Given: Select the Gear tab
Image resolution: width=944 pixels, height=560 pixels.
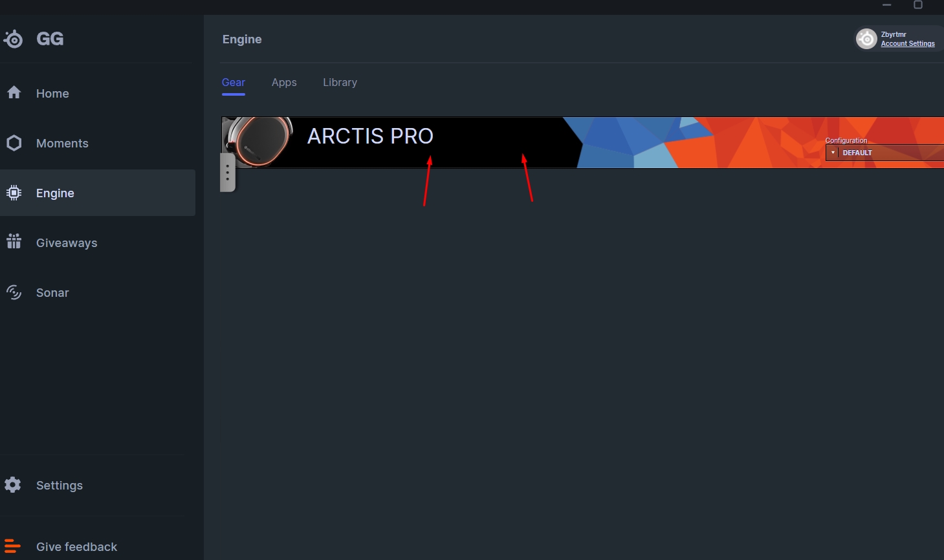Looking at the screenshot, I should (x=233, y=82).
